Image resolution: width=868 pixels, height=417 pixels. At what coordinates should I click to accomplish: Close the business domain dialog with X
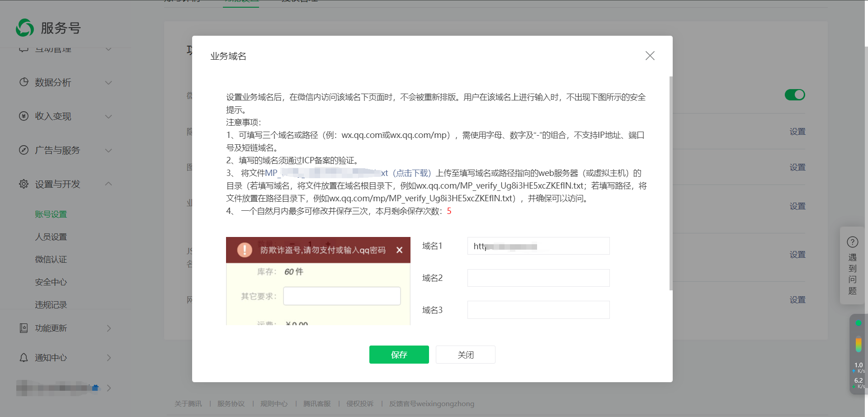650,56
